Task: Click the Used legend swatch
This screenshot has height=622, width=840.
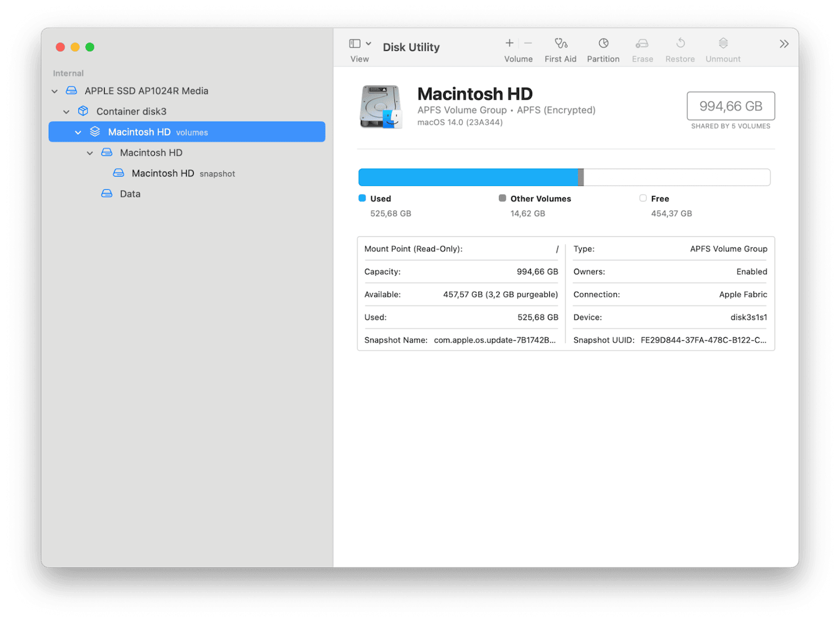Action: (362, 197)
